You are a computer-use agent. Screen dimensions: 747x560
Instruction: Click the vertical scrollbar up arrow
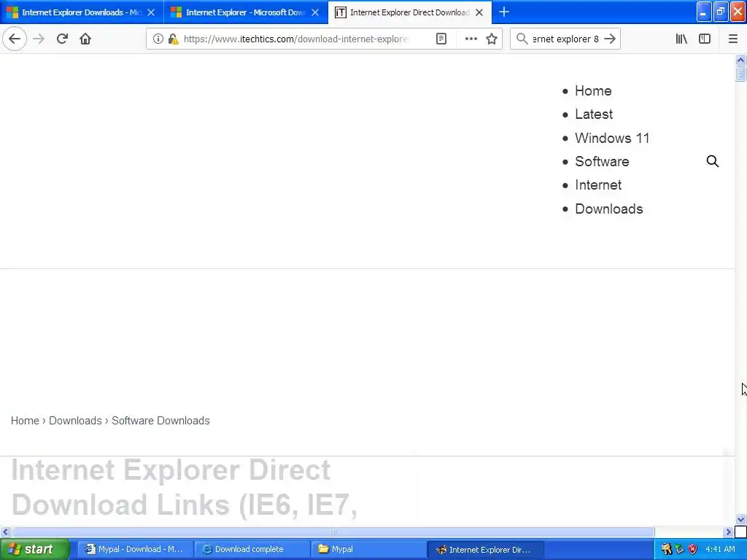(740, 60)
